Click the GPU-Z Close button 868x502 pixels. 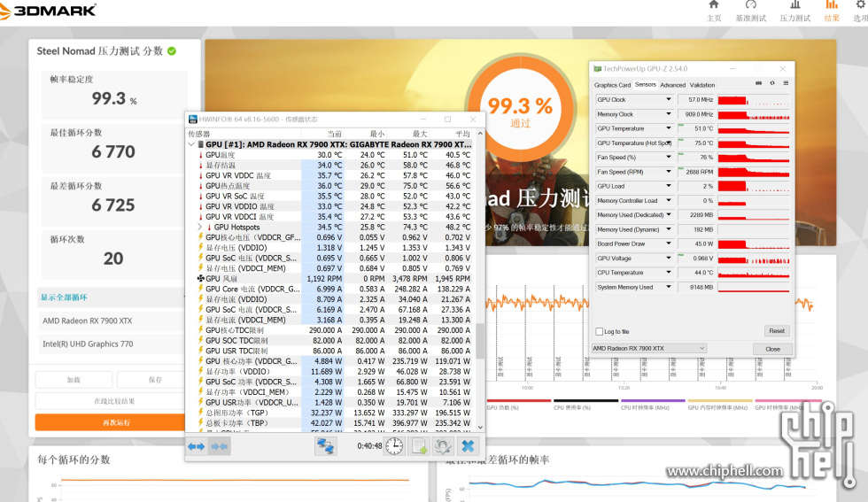(x=772, y=349)
